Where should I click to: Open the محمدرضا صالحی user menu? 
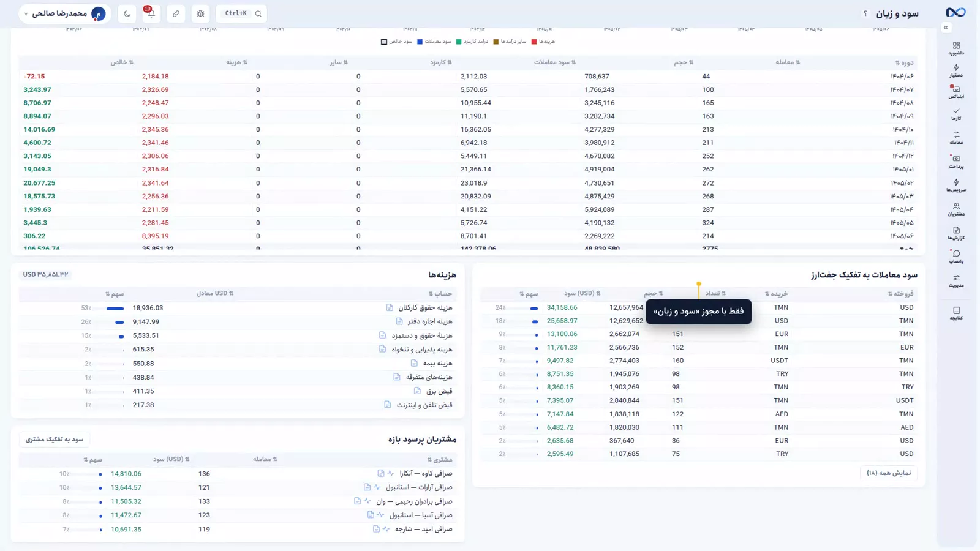click(64, 13)
